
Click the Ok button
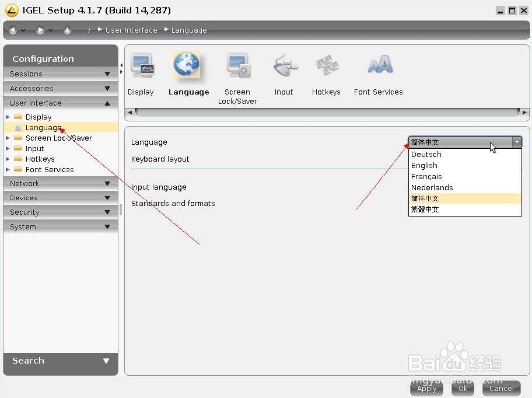coord(463,388)
